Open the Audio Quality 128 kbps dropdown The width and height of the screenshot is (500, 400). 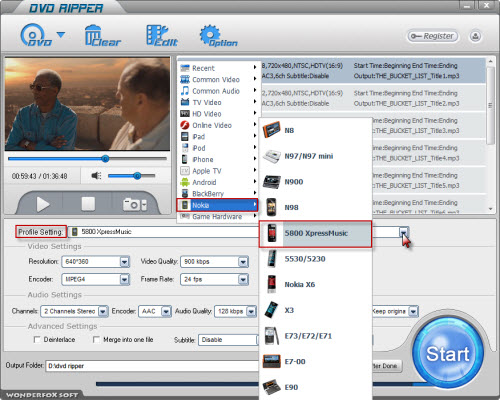(251, 311)
